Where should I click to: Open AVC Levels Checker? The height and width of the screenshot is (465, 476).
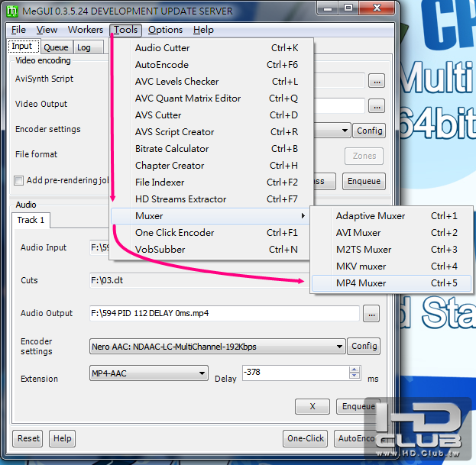(x=212, y=82)
